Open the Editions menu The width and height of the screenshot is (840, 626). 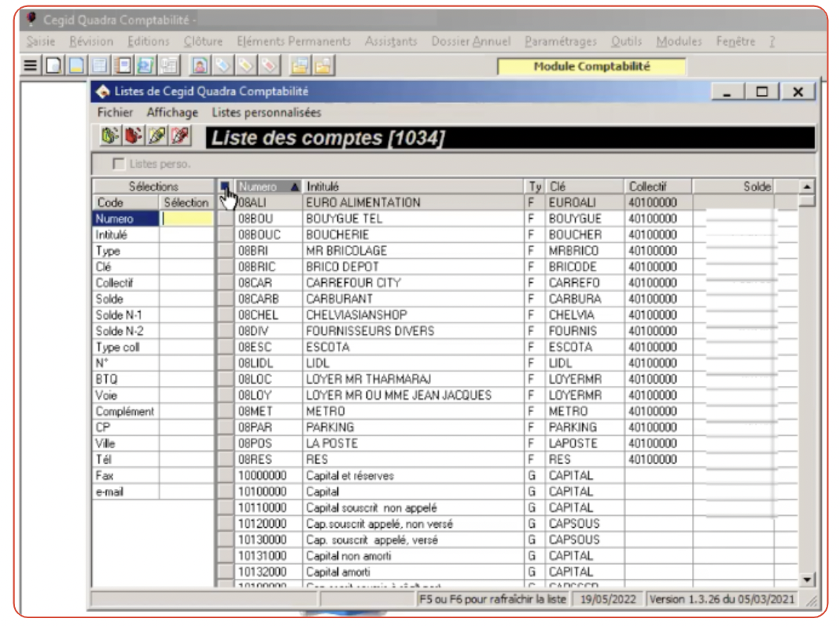point(149,41)
